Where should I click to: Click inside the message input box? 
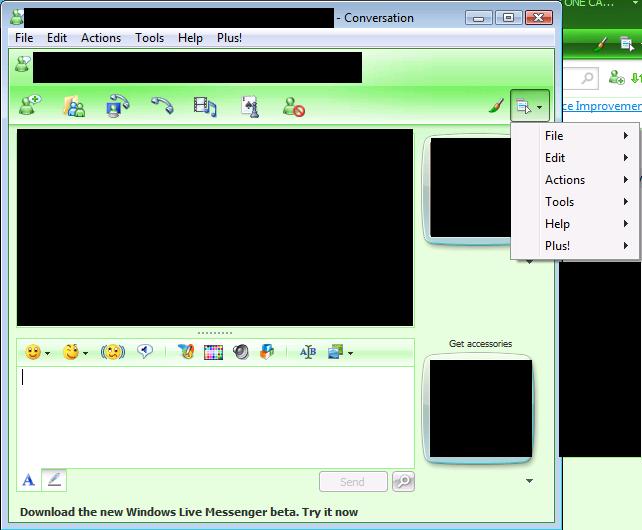coord(215,415)
